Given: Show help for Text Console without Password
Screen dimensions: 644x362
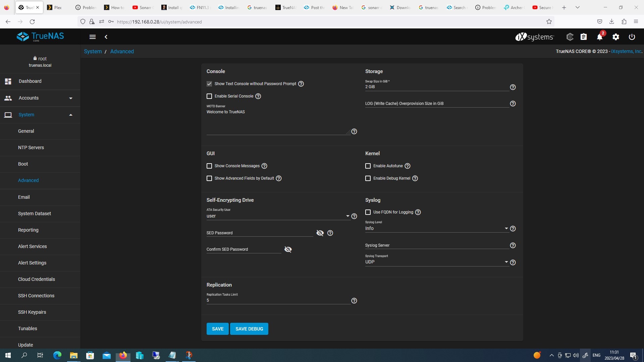Looking at the screenshot, I should [301, 84].
